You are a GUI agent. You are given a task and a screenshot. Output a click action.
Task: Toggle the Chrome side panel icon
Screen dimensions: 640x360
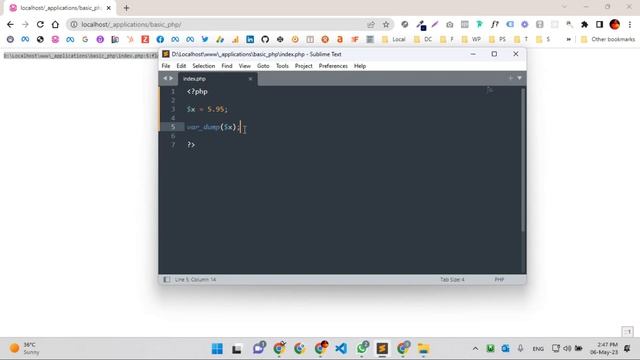tap(599, 24)
